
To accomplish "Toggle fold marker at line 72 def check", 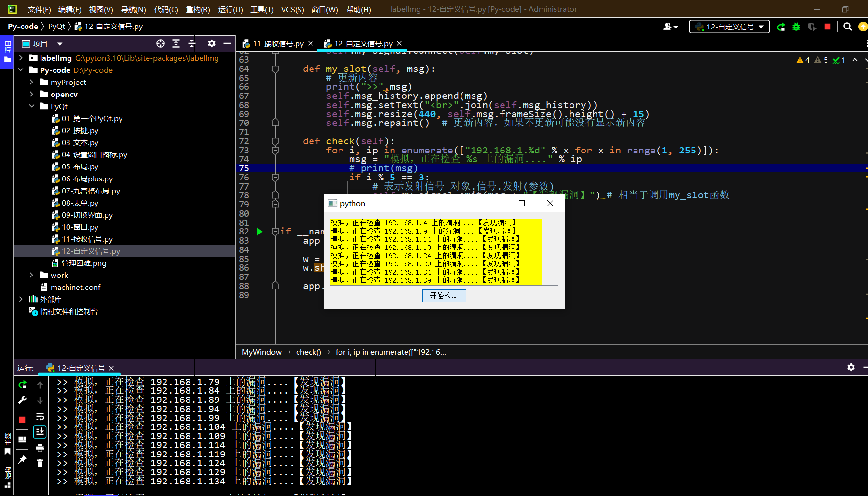I will (x=275, y=141).
